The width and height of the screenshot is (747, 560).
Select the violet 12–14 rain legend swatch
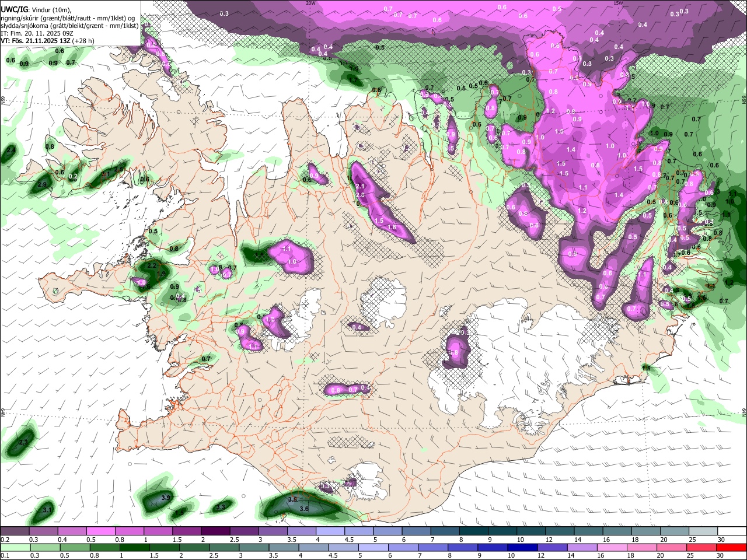(552, 547)
